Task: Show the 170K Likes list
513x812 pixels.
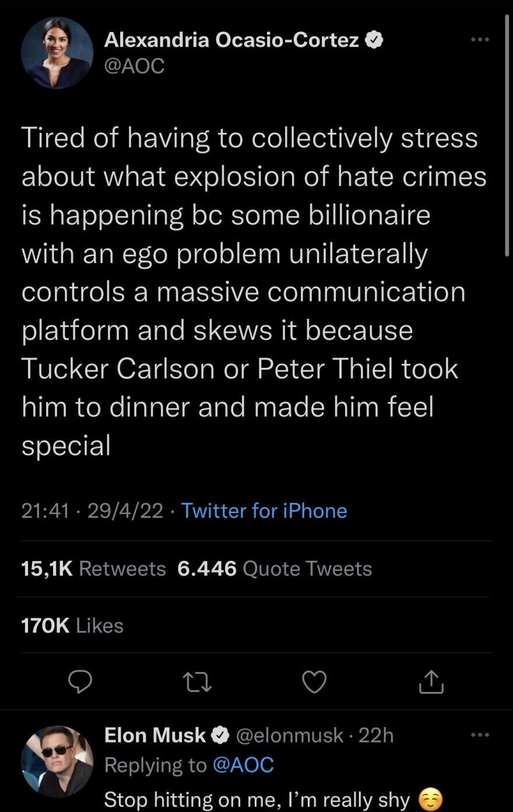Action: click(x=72, y=625)
